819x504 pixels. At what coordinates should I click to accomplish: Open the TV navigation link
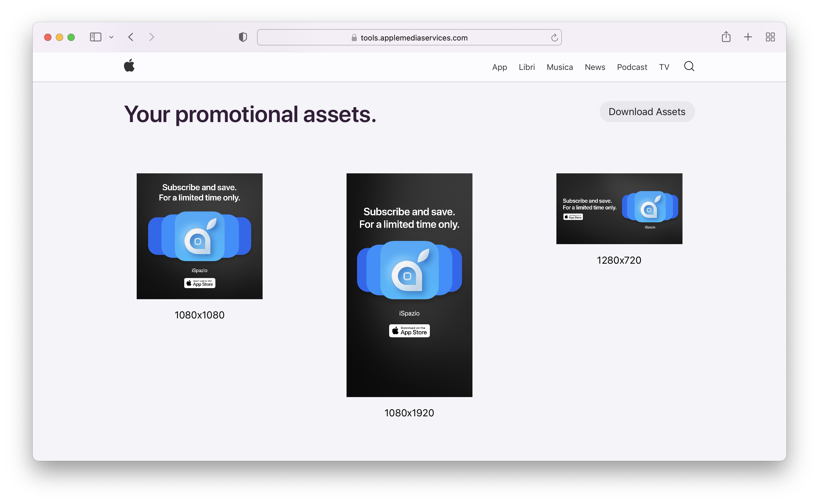(664, 67)
